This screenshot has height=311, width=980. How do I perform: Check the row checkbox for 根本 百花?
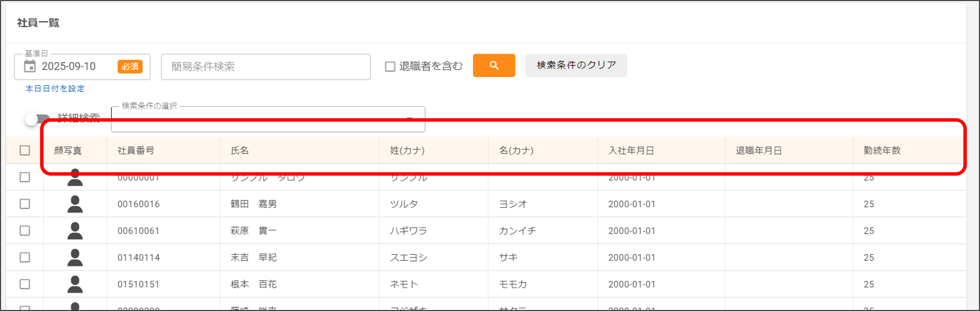(24, 284)
